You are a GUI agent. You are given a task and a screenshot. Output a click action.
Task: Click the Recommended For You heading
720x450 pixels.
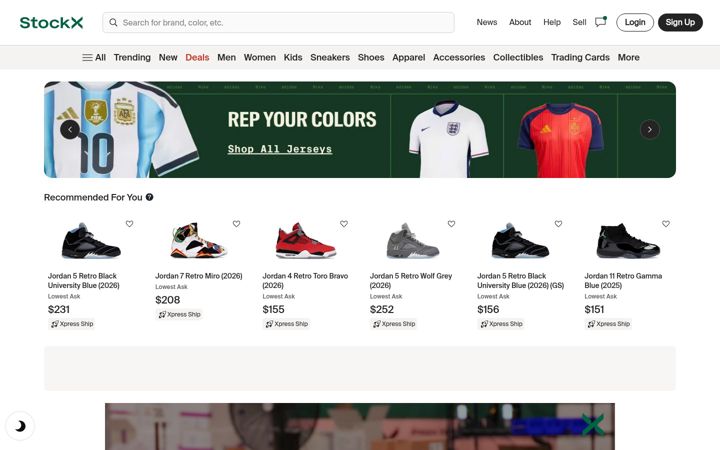[x=93, y=197]
